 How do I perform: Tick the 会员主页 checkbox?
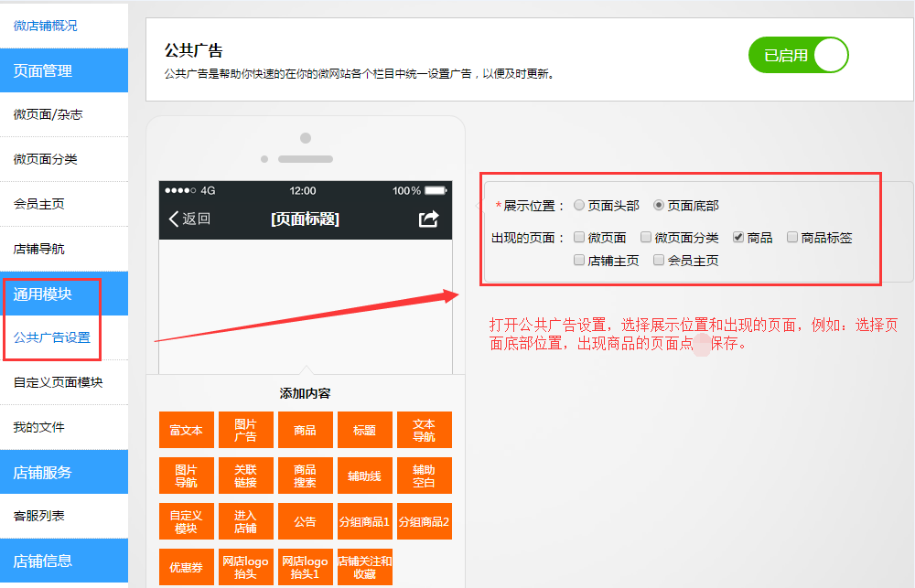[x=659, y=261]
